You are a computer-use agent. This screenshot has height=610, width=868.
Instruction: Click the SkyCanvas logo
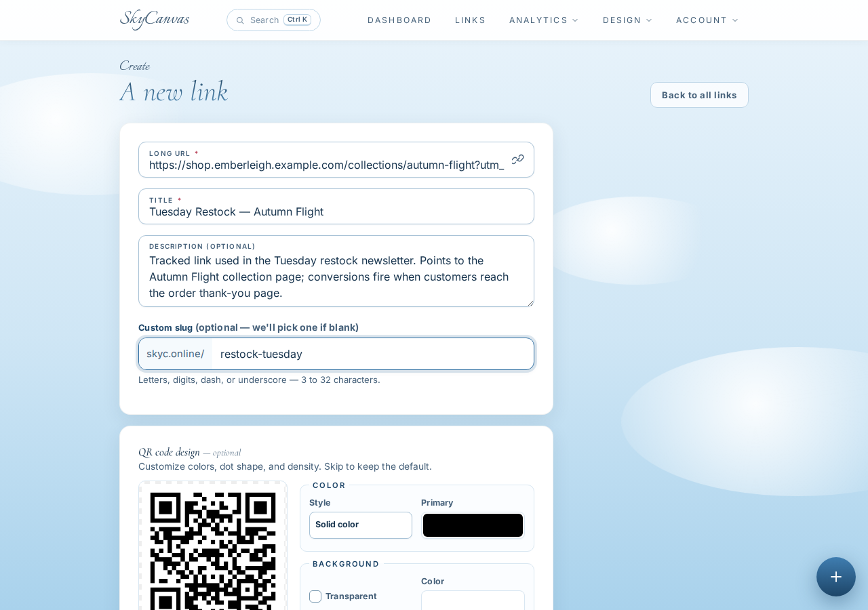pos(155,19)
